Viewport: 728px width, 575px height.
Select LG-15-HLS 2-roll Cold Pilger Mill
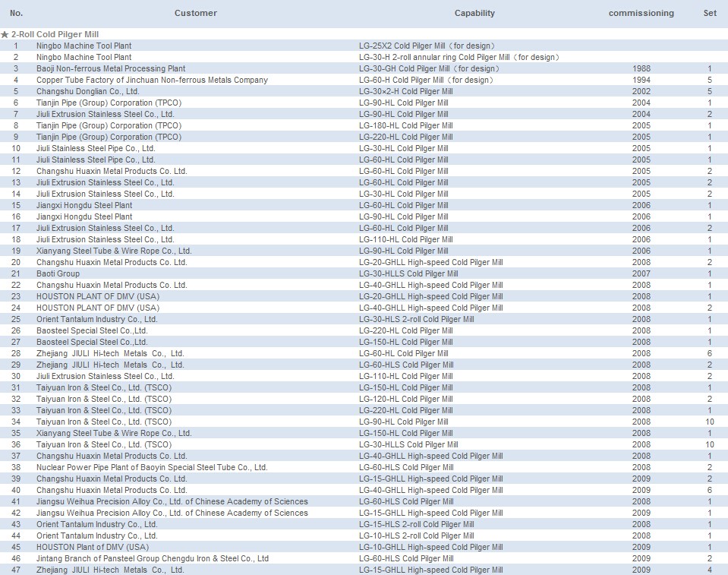tap(417, 524)
